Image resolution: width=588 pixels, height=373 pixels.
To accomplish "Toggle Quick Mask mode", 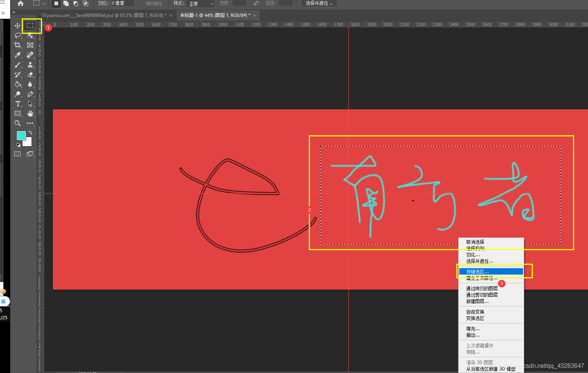I will (17, 154).
